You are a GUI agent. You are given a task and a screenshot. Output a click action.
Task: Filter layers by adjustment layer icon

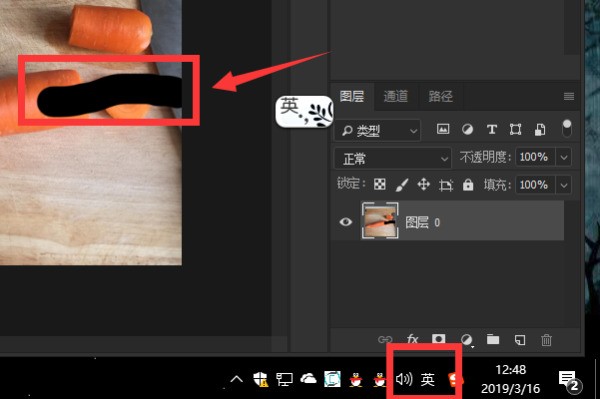click(467, 129)
